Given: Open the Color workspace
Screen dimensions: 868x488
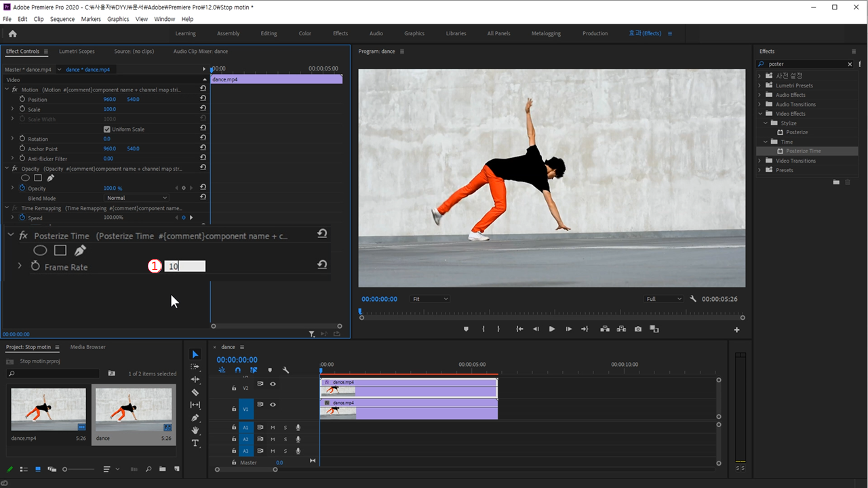Looking at the screenshot, I should [x=305, y=33].
